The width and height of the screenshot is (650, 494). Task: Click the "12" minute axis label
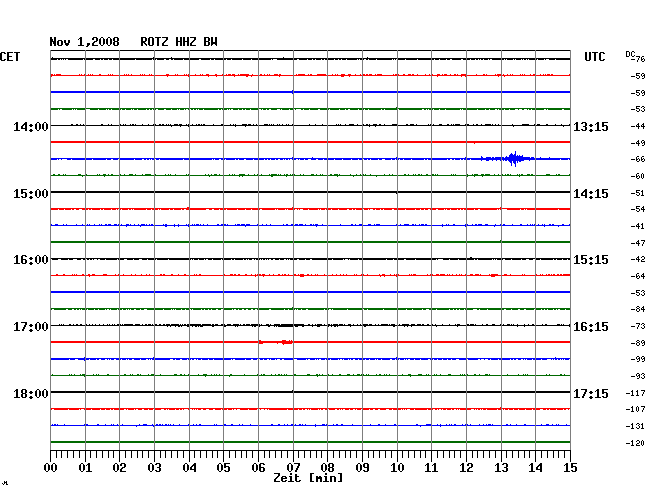point(466,468)
